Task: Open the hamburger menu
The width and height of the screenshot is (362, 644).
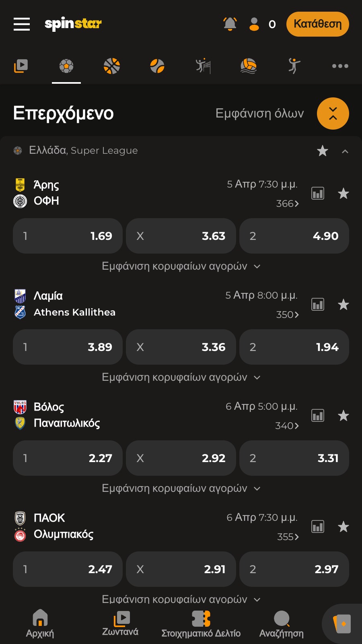Action: point(22,24)
